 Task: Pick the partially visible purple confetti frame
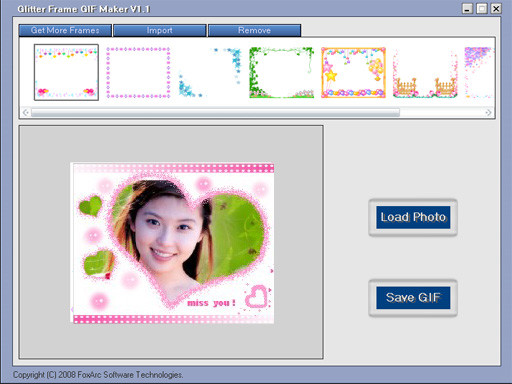pos(479,72)
